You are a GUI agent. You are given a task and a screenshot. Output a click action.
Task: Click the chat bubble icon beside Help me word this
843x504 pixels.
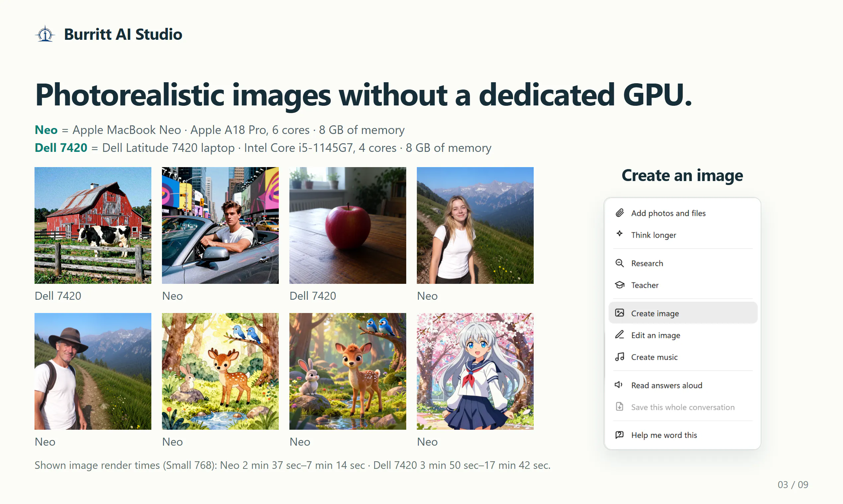(620, 435)
